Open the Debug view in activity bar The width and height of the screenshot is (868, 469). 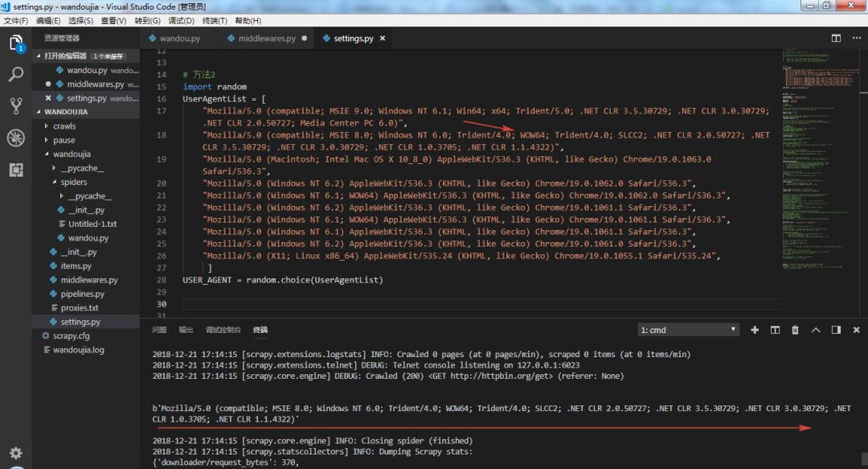(x=15, y=138)
